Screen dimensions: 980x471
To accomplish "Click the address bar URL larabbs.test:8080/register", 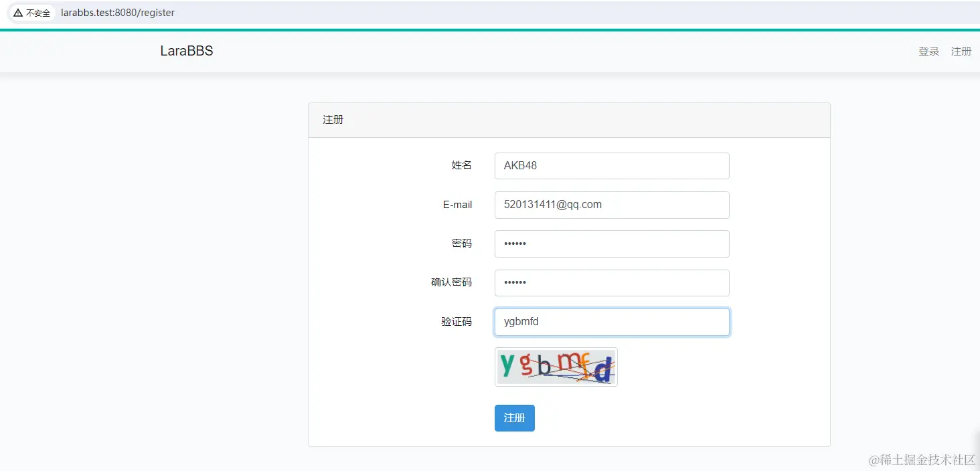I will [x=117, y=13].
